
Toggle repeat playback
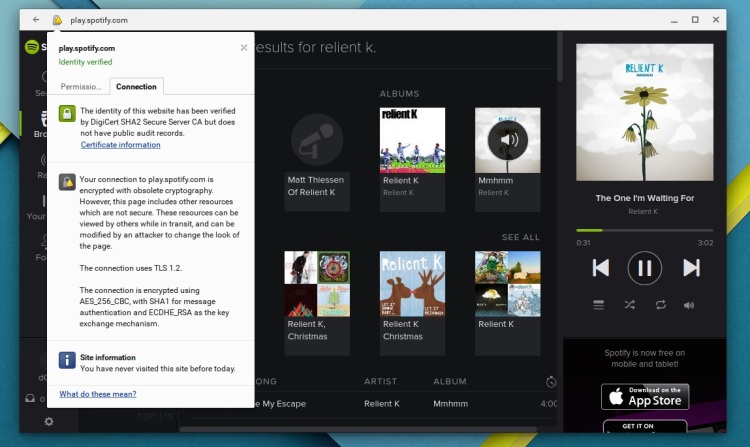pyautogui.click(x=661, y=305)
